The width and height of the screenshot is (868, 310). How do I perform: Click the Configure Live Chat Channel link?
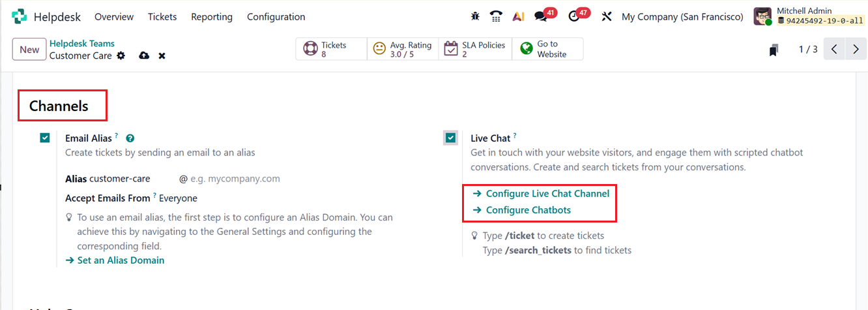[x=547, y=194]
